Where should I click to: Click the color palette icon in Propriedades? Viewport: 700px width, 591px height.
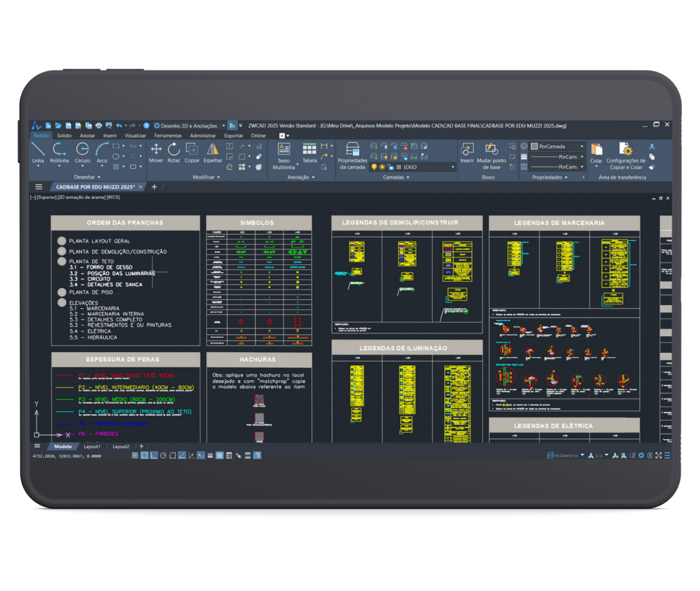(524, 147)
